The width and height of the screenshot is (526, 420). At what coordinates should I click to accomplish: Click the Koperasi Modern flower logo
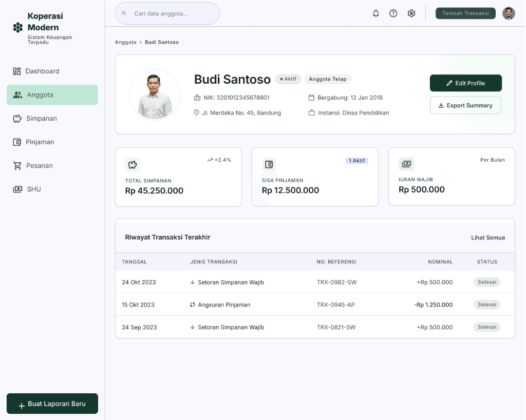coord(18,28)
